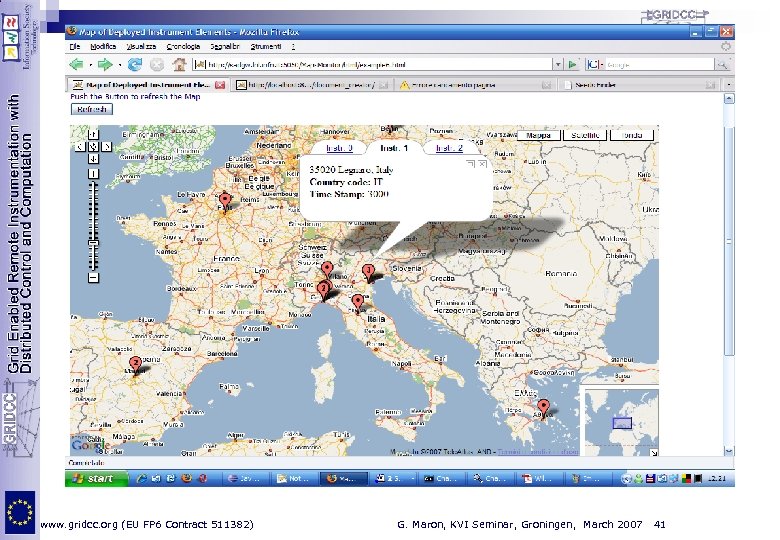Switch map to Mappa view
780x540 pixels.
(539, 135)
